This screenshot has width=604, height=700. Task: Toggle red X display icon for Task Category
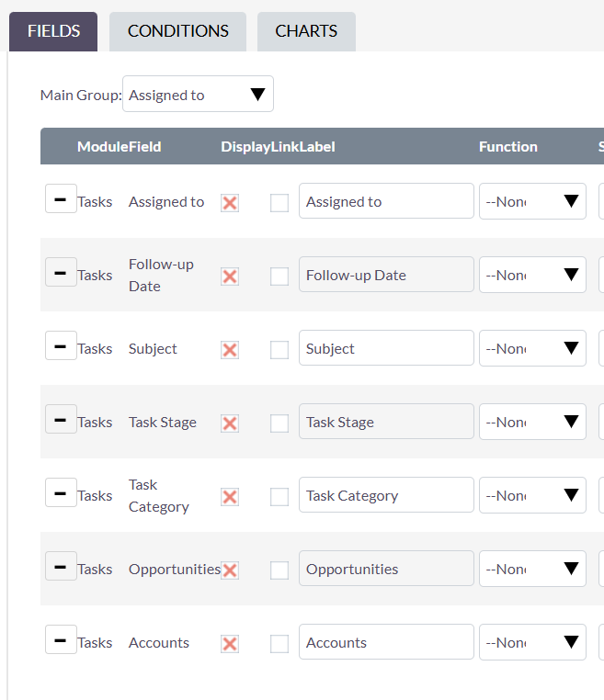[230, 497]
